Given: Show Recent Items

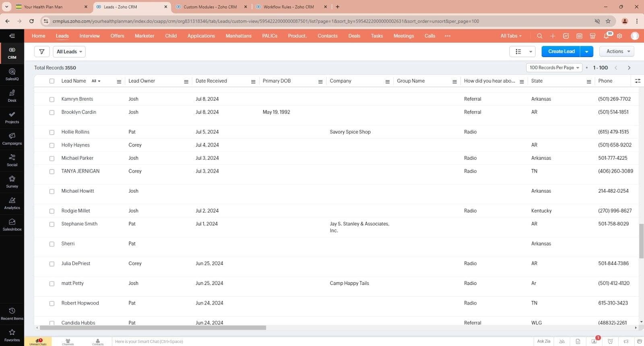Looking at the screenshot, I should click(12, 314).
